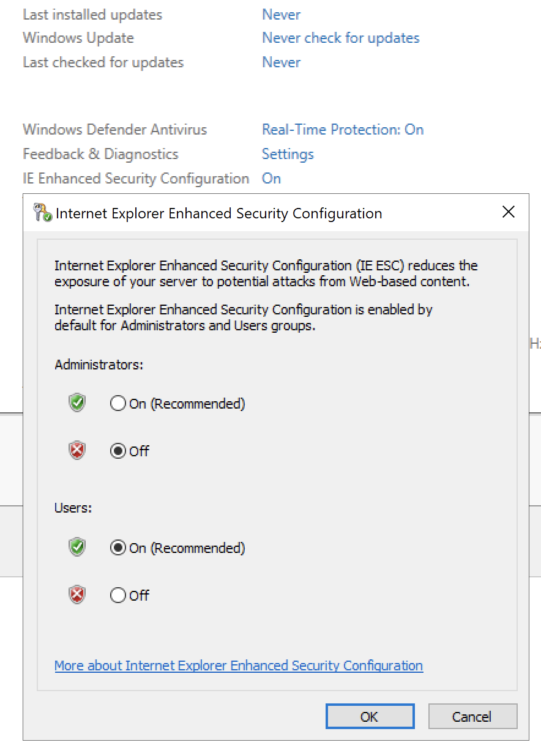Select Users On (Recommended) radio button
This screenshot has height=756, width=541.
tap(118, 548)
